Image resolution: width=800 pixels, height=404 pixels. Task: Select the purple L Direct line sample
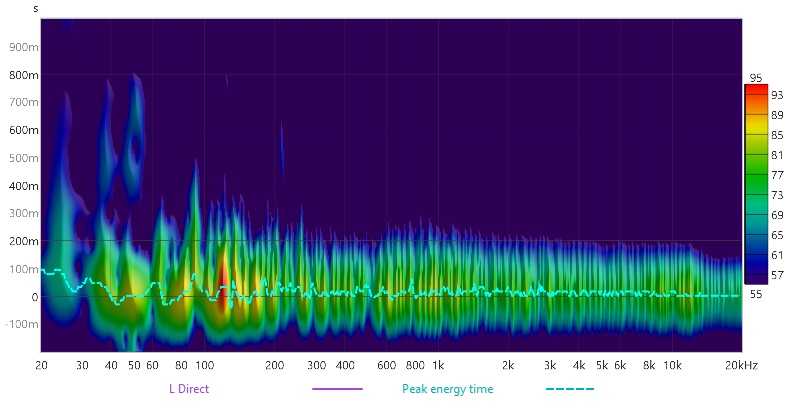pyautogui.click(x=337, y=389)
